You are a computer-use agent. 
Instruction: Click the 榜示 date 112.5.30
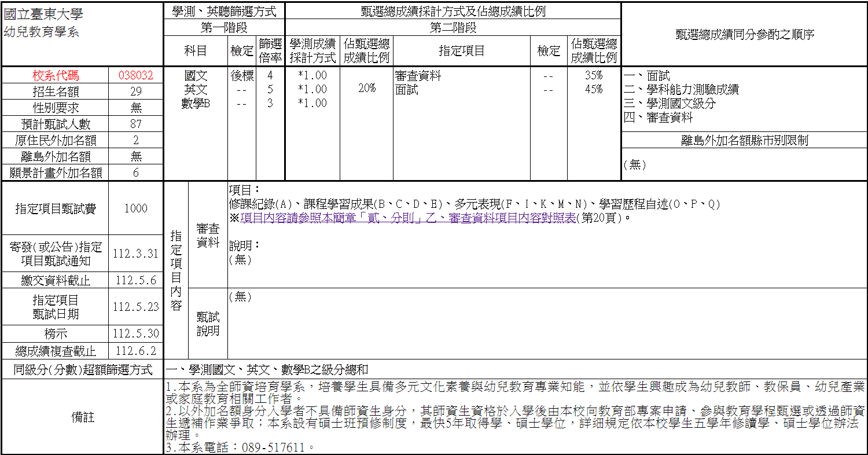tap(136, 334)
